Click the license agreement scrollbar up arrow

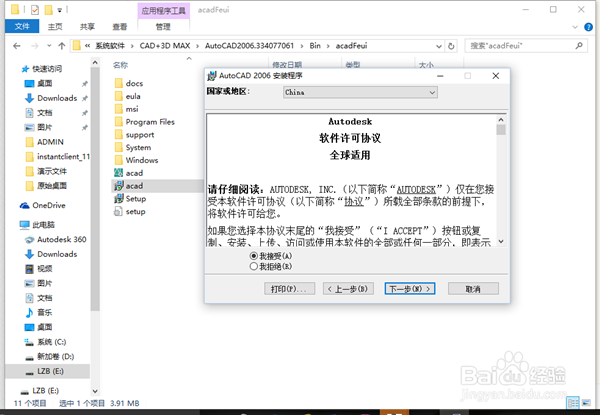501,120
